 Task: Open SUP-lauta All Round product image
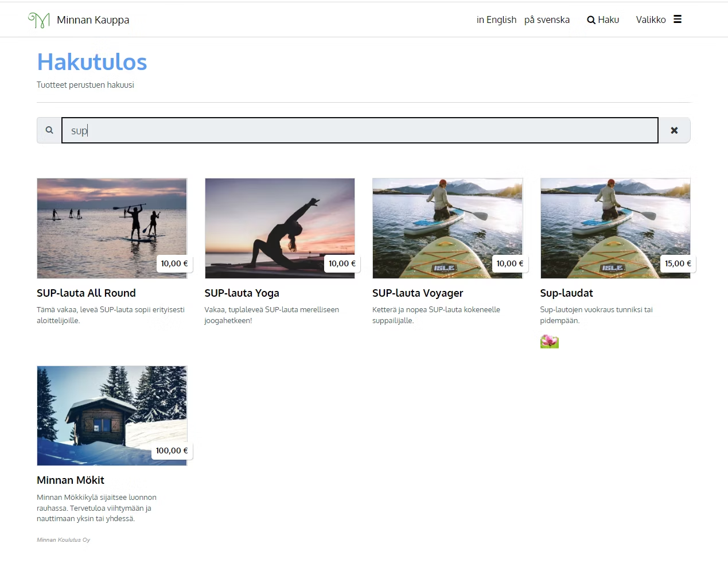tap(112, 228)
